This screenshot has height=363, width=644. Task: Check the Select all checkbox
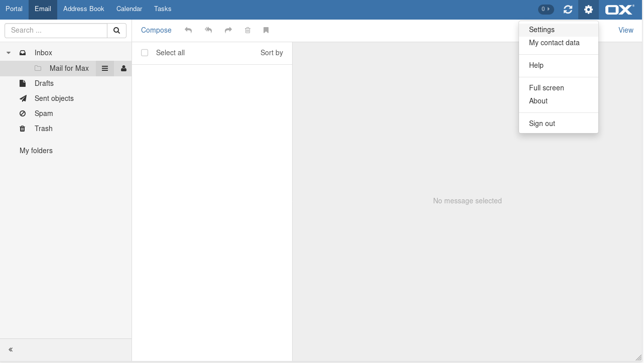(145, 53)
